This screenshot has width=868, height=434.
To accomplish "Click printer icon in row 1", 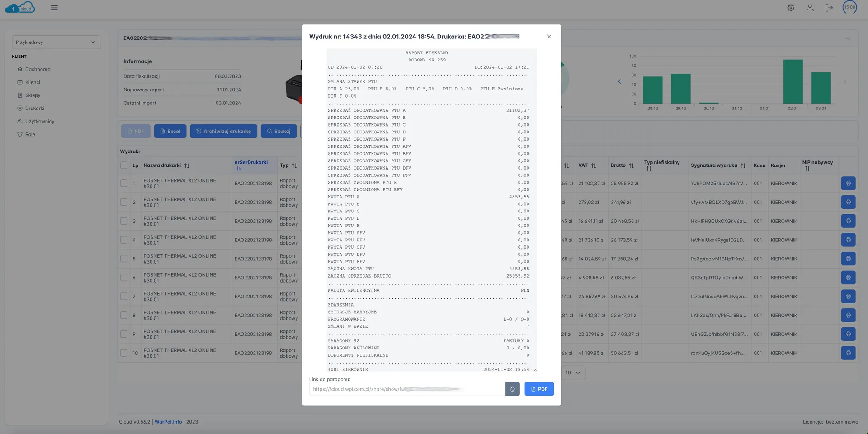I will pyautogui.click(x=848, y=184).
